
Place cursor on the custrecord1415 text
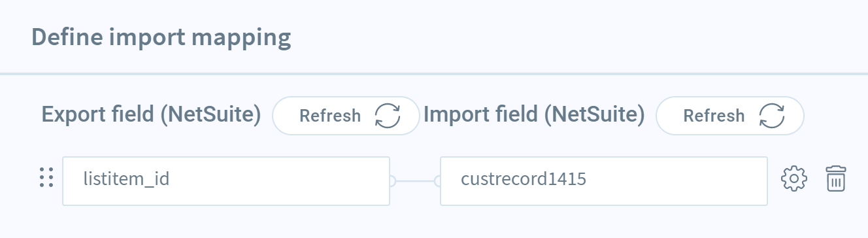(524, 179)
